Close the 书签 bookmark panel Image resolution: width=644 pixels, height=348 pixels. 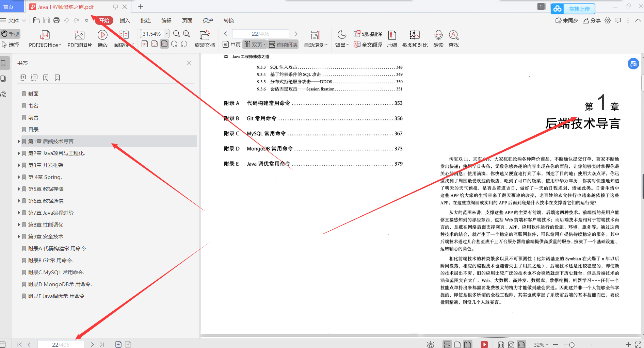(189, 63)
